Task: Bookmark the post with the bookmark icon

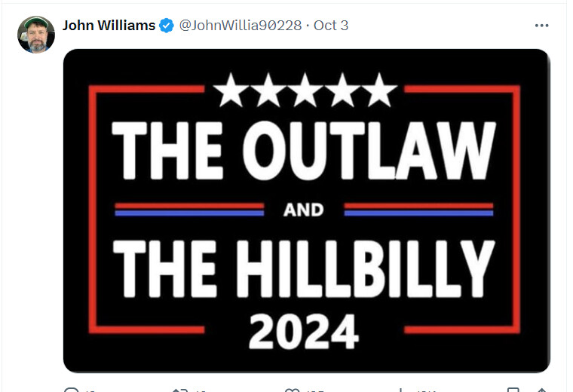Action: point(513,390)
